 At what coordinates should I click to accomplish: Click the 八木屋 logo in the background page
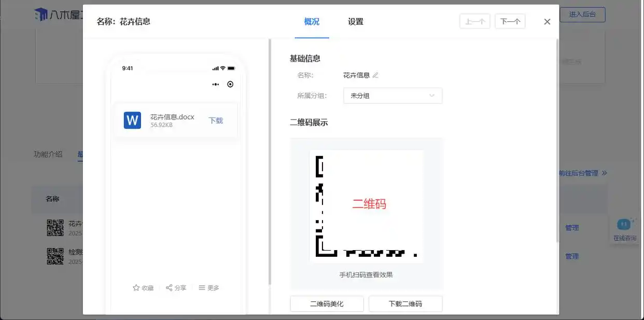click(58, 14)
